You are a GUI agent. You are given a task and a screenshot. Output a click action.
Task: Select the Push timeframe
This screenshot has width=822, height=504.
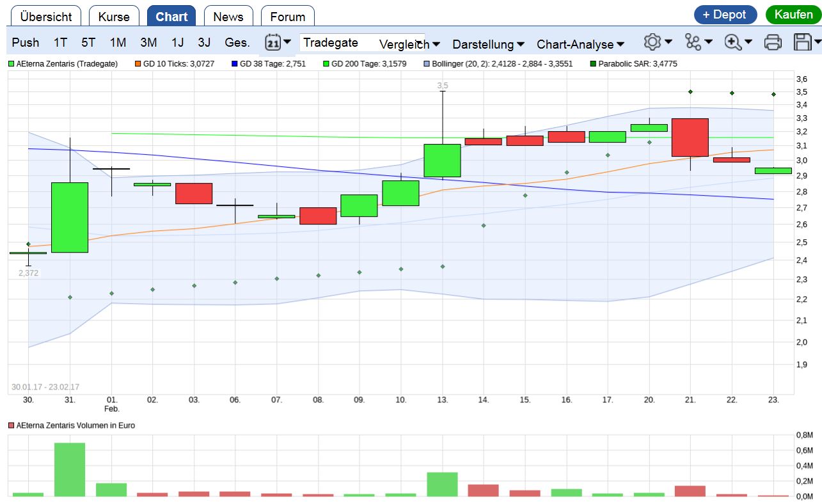[x=26, y=43]
